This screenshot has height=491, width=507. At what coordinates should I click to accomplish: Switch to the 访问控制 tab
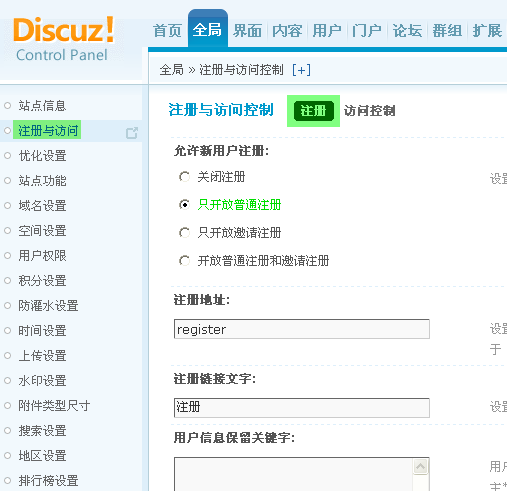click(x=369, y=111)
